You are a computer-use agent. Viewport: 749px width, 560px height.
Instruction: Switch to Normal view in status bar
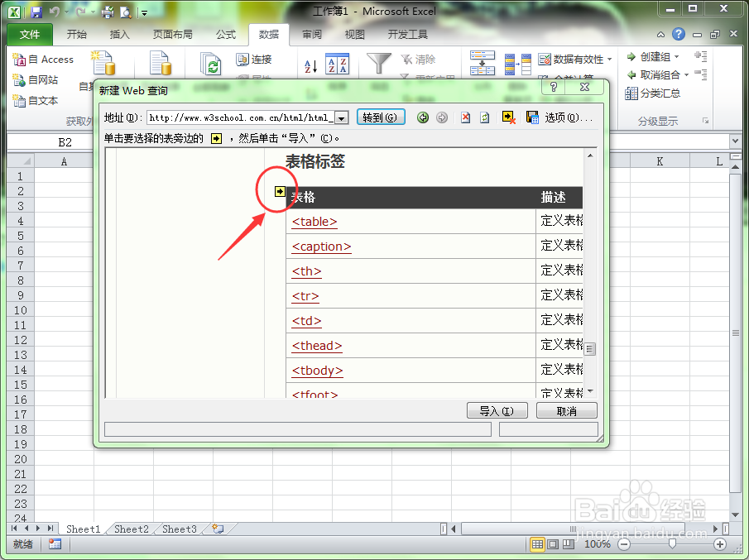click(537, 544)
